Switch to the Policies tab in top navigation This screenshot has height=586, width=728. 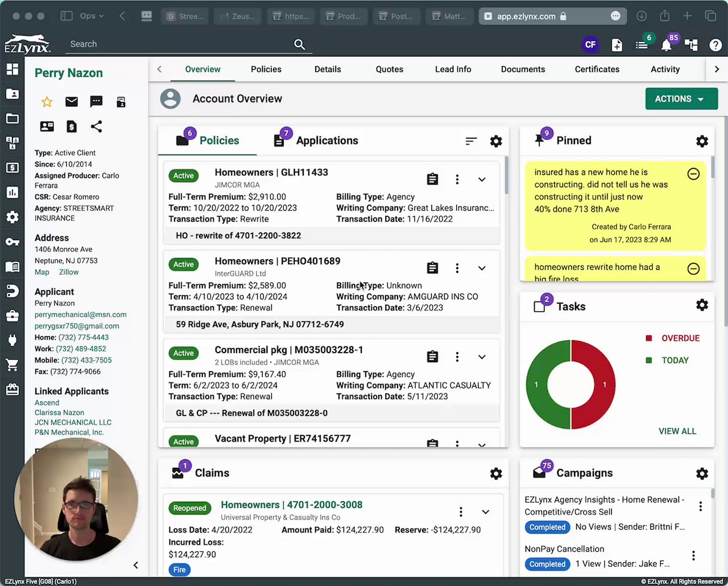[266, 69]
